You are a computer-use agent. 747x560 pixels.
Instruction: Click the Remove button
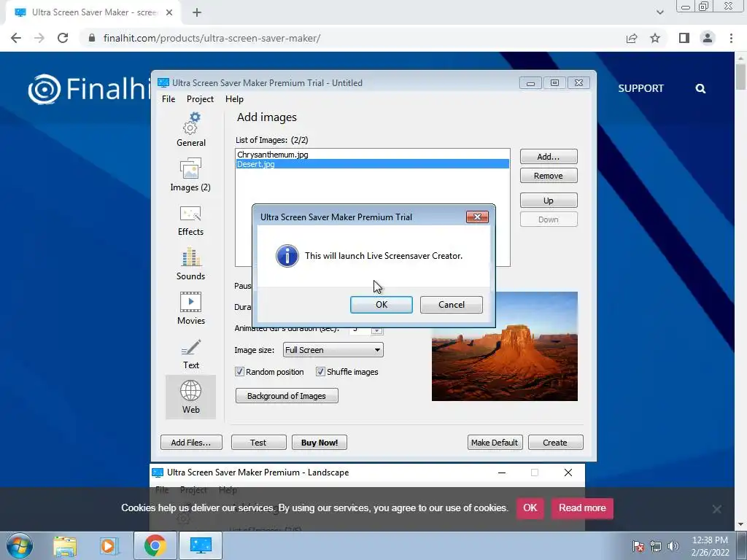(549, 176)
